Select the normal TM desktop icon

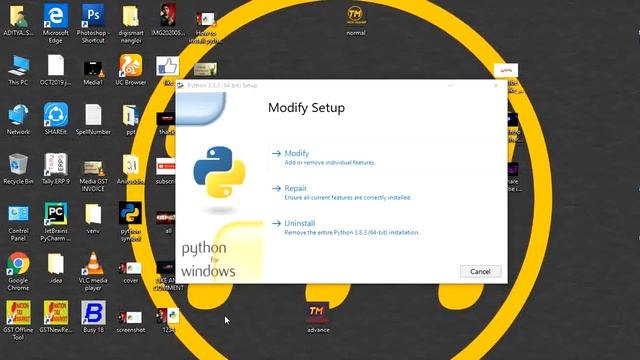(356, 20)
